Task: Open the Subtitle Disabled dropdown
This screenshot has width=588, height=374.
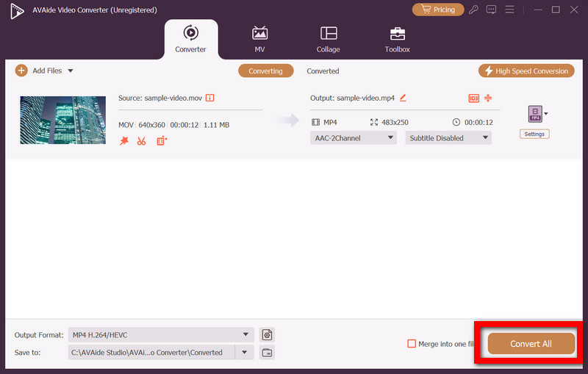Action: click(448, 138)
